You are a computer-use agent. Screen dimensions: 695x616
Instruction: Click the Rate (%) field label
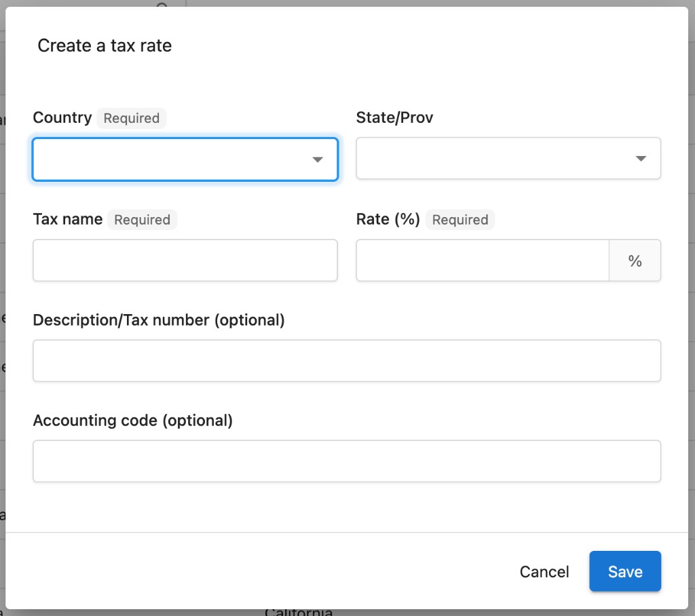388,219
